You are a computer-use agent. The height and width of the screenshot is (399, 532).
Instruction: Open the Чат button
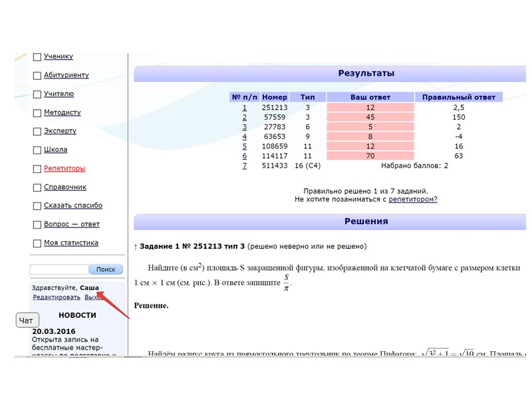pyautogui.click(x=27, y=321)
